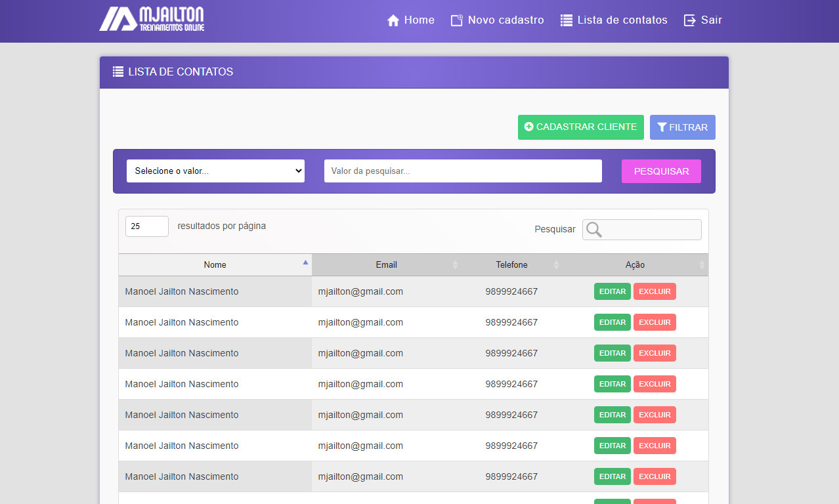
Task: Click EDITAR in the fourth contact row
Action: [x=613, y=384]
